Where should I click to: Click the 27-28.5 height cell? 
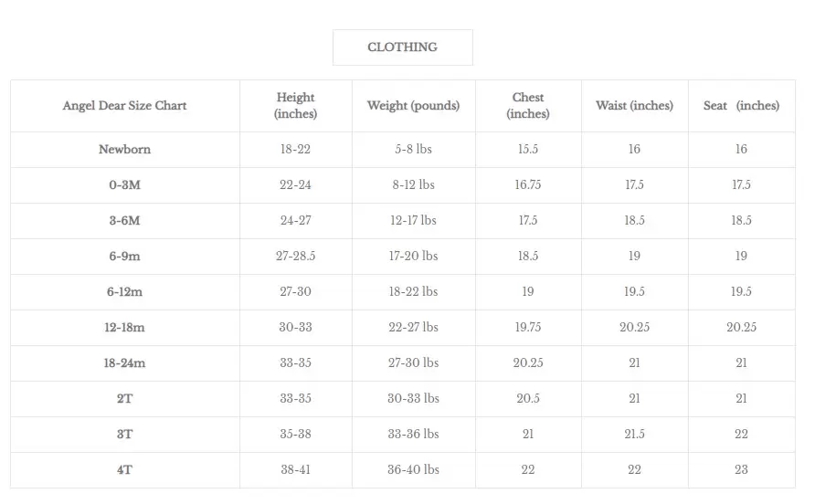point(295,257)
